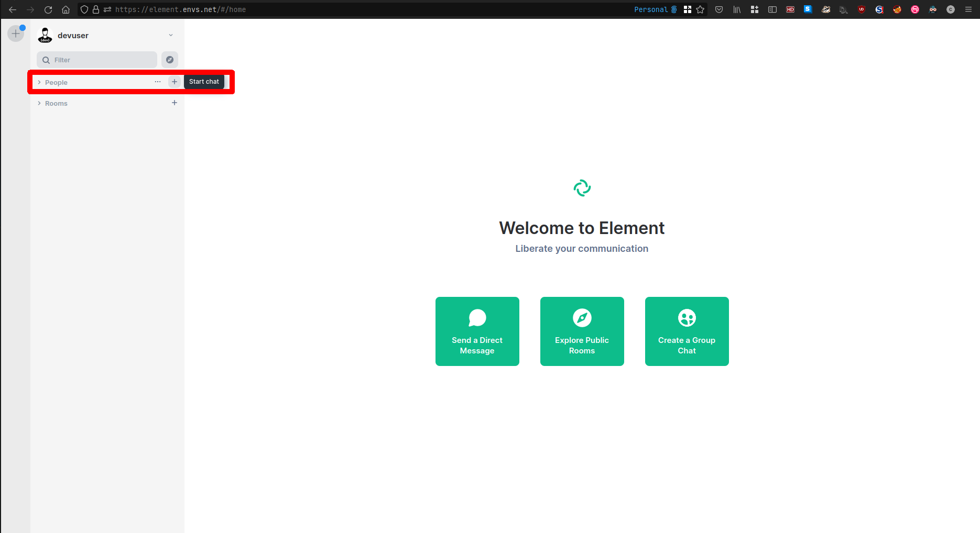Viewport: 980px width, 533px height.
Task: Save page to Pocket
Action: [x=719, y=9]
